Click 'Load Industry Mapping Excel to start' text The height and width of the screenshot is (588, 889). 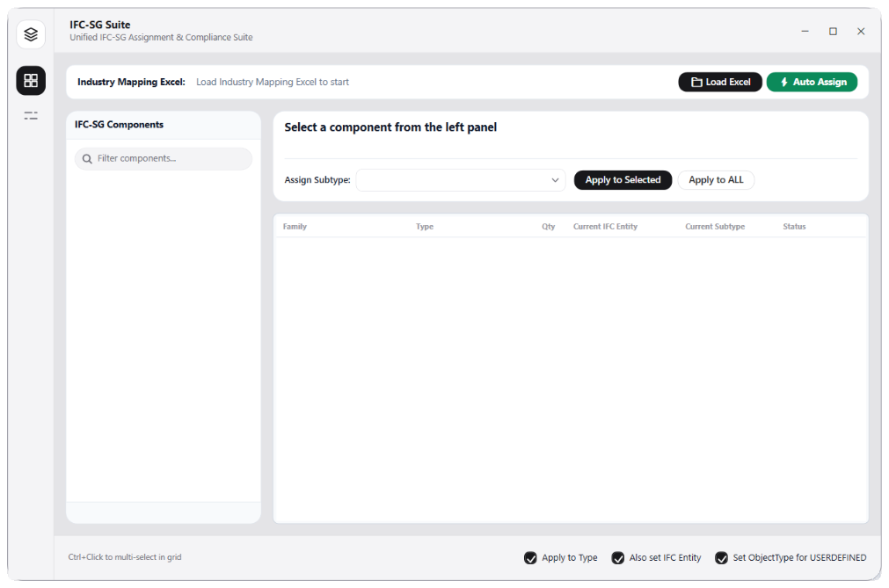coord(273,82)
